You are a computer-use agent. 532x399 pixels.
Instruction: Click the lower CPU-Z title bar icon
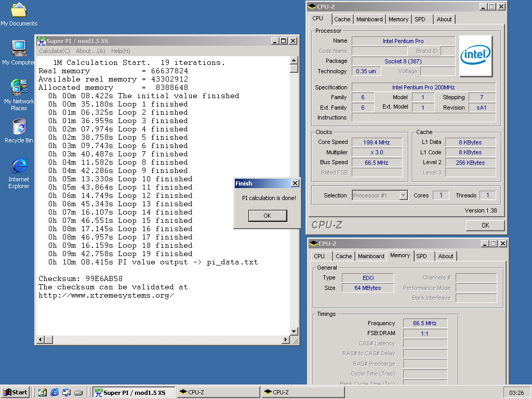[313, 244]
